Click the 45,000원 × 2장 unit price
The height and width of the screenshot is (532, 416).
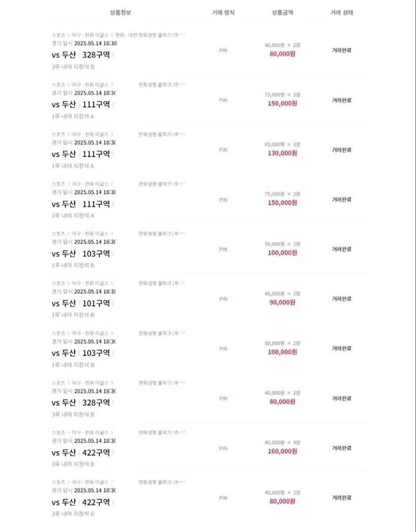282,294
